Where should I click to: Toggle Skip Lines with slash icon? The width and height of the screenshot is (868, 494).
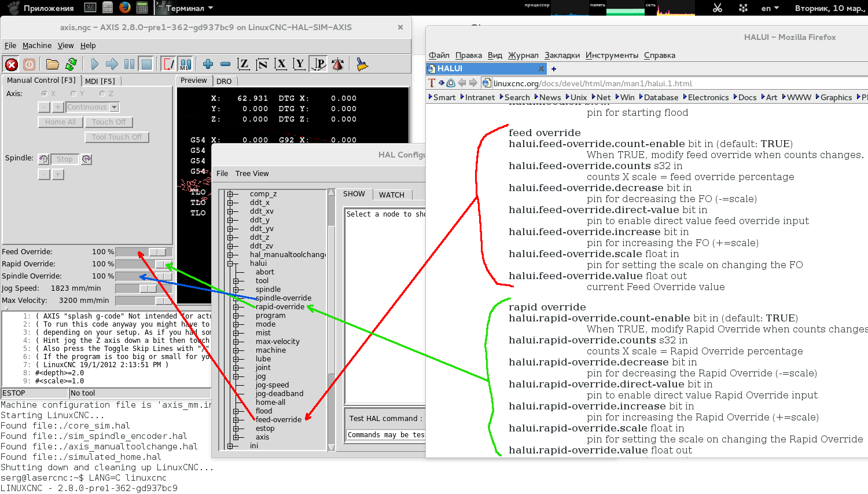(168, 64)
